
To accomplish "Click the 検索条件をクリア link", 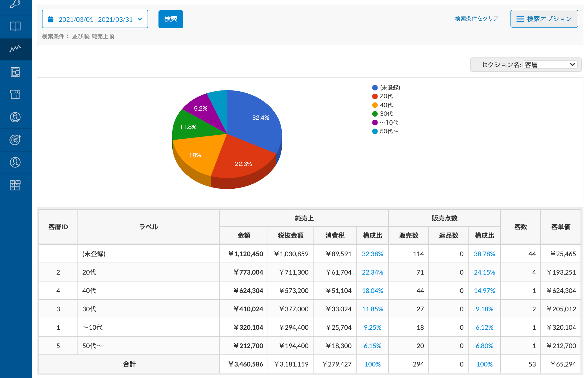I will pos(477,19).
